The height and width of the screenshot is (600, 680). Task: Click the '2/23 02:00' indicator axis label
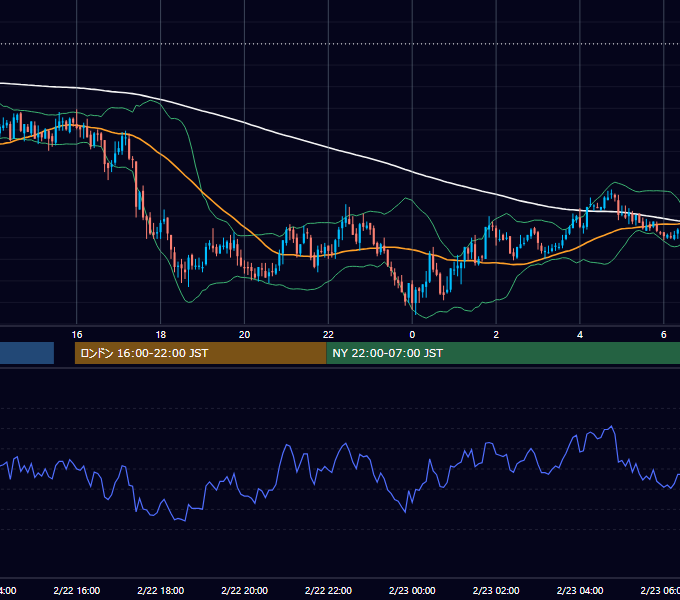[x=496, y=590]
